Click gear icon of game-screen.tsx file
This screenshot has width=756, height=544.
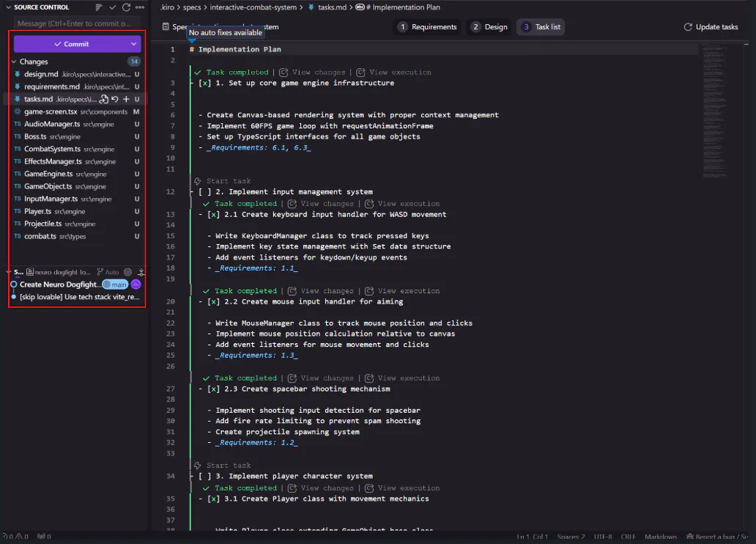(18, 111)
